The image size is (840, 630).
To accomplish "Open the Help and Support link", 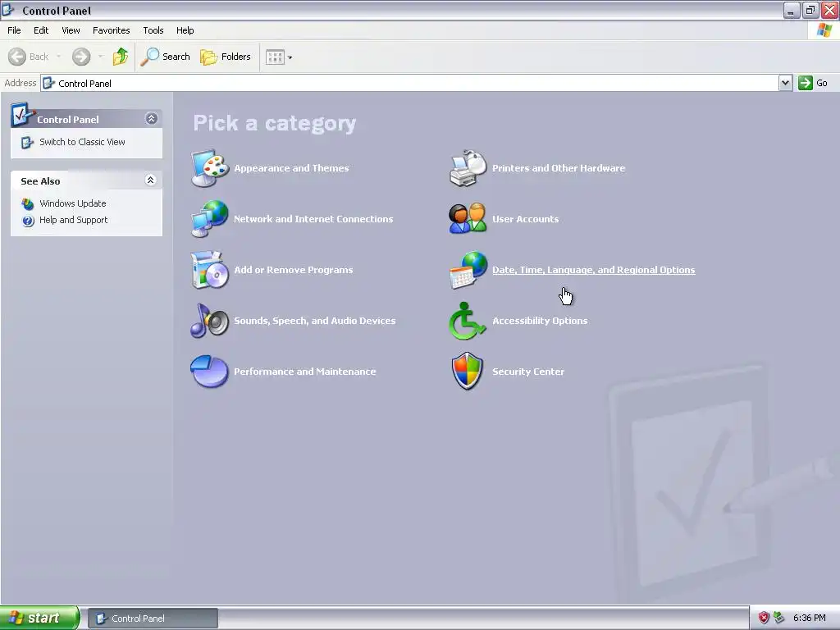I will 73,220.
